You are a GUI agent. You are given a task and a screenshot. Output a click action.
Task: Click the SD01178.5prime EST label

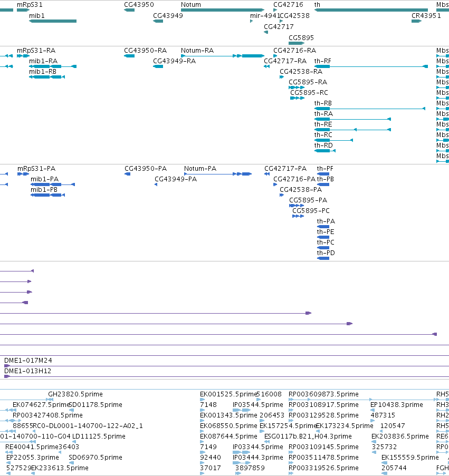click(x=95, y=405)
